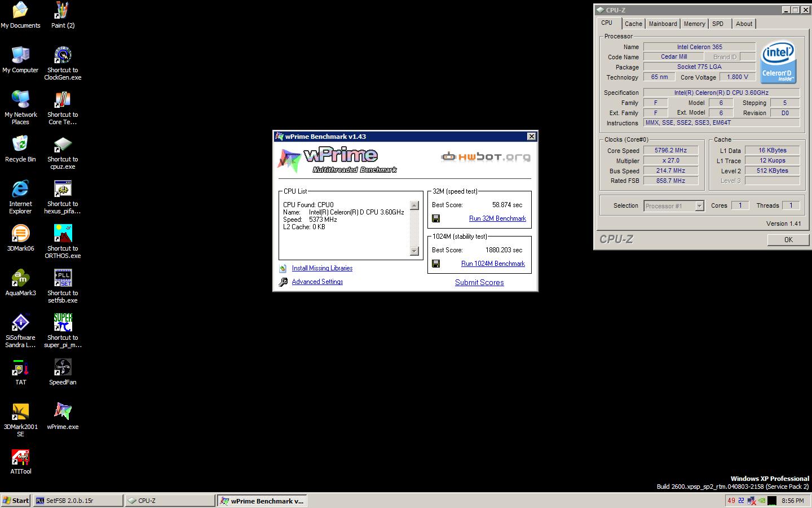This screenshot has height=508, width=812.
Task: Click CPU List scrollbar up arrow
Action: coord(414,205)
